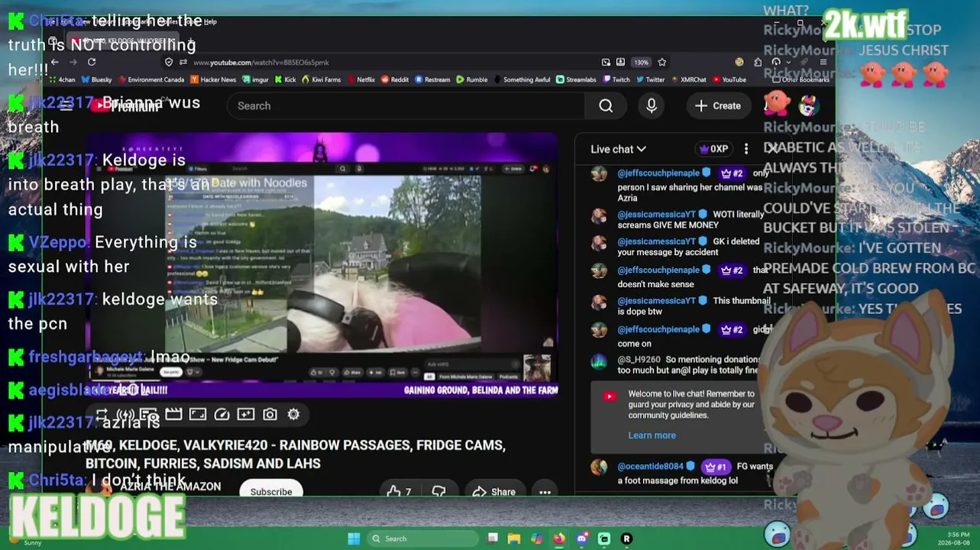Click the loop icon in player toolbar

pyautogui.click(x=102, y=414)
